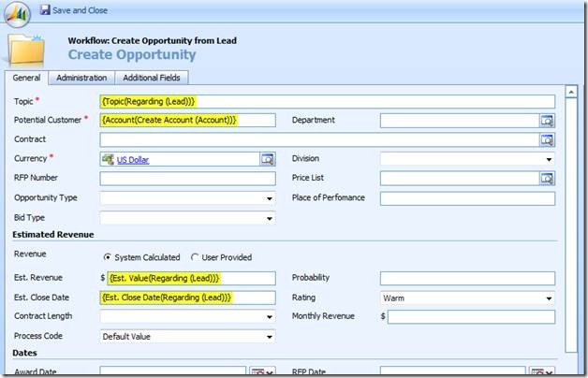
Task: Select the System Calculated revenue option
Action: click(107, 257)
